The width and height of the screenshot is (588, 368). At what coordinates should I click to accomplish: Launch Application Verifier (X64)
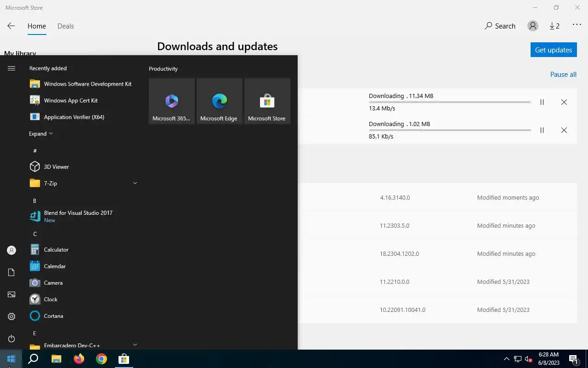point(83,117)
